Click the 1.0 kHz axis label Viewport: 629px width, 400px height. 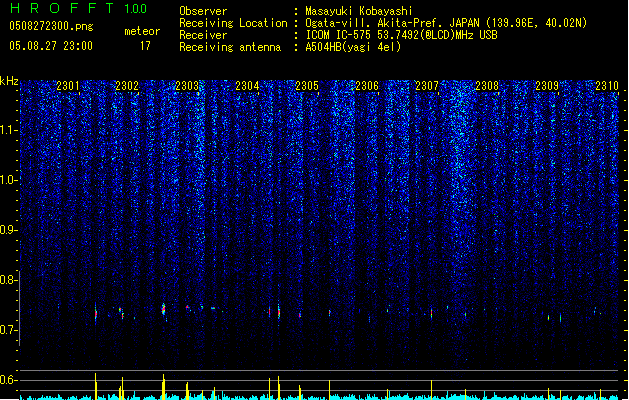pyautogui.click(x=8, y=180)
